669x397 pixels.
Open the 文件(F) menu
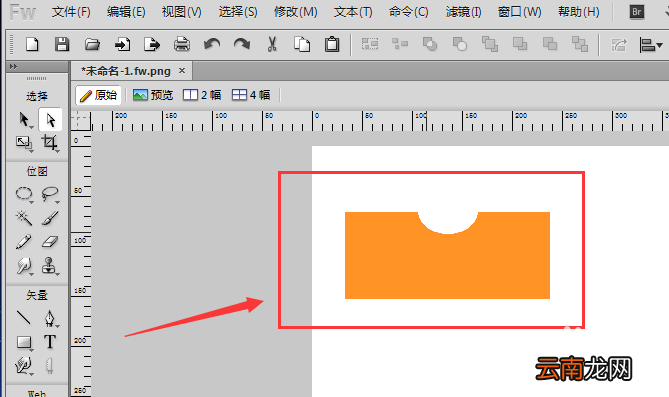coord(71,12)
